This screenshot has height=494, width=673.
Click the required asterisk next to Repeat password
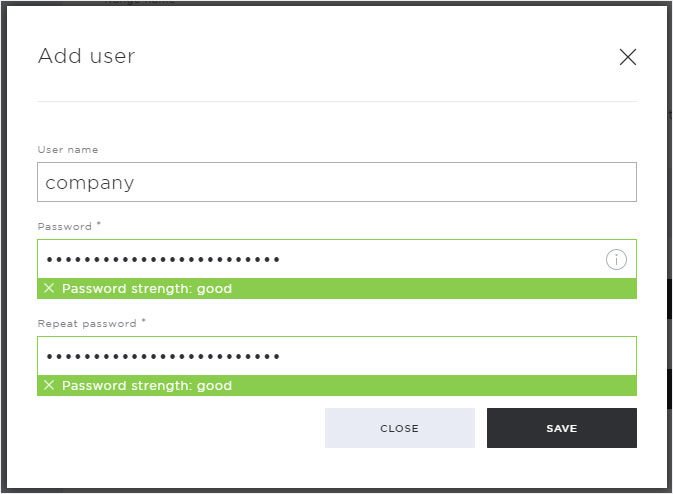pyautogui.click(x=144, y=320)
